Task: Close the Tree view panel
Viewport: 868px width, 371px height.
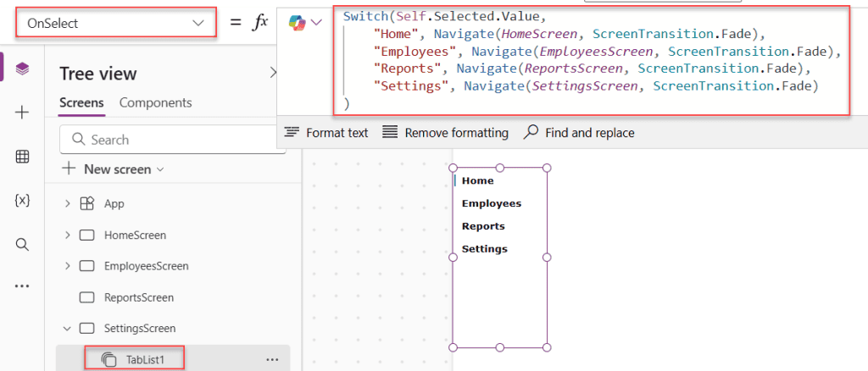Action: 272,73
